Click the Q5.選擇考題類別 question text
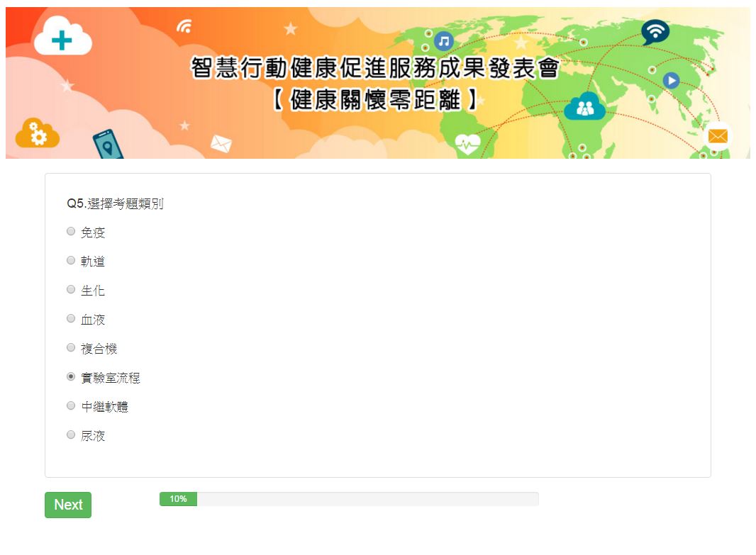Image resolution: width=756 pixels, height=555 pixels. click(115, 204)
